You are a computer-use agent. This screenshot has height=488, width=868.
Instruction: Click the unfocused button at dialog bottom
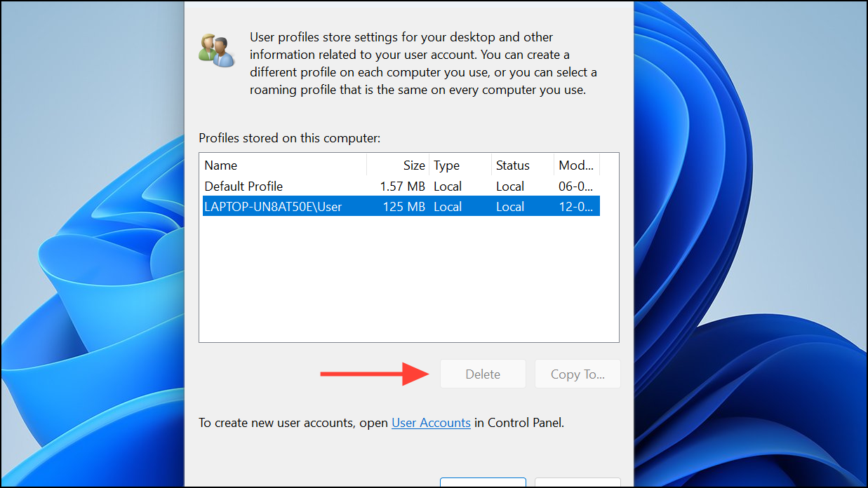577,484
